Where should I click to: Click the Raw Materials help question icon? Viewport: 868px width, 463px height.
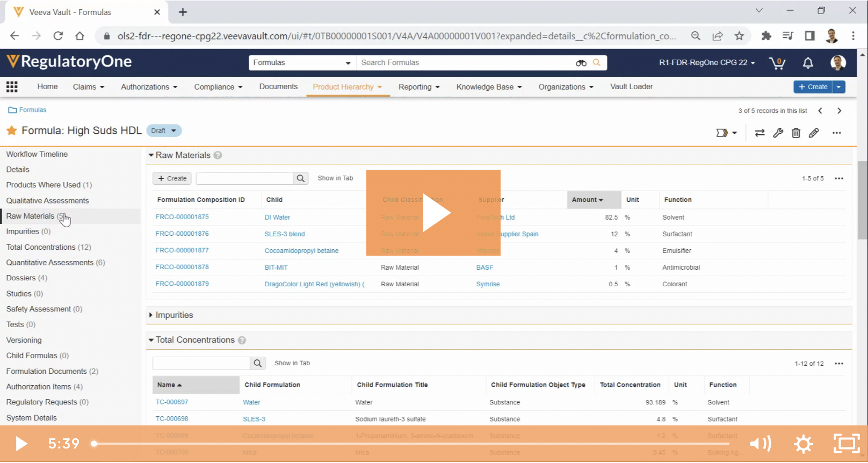click(x=218, y=155)
